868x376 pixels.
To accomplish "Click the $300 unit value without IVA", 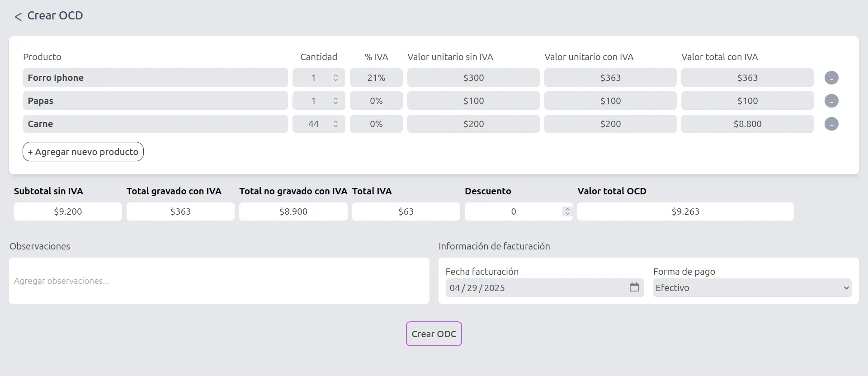I will tap(473, 78).
